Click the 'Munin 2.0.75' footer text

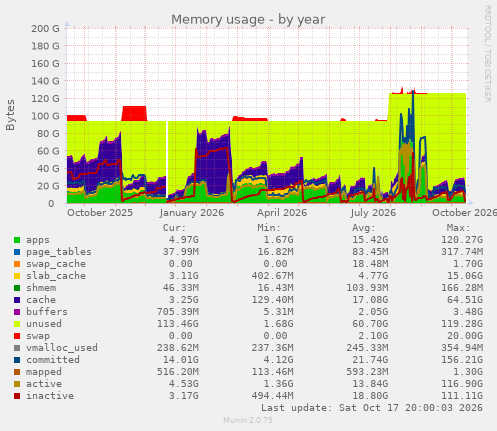click(x=248, y=420)
